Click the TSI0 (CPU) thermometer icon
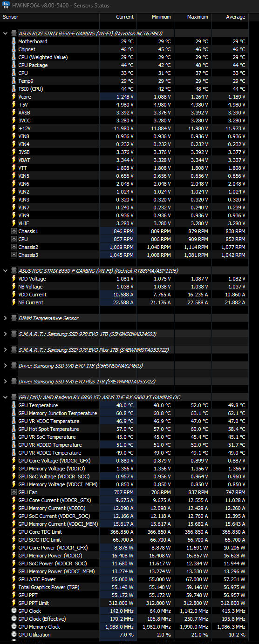The height and width of the screenshot is (644, 259). [14, 89]
